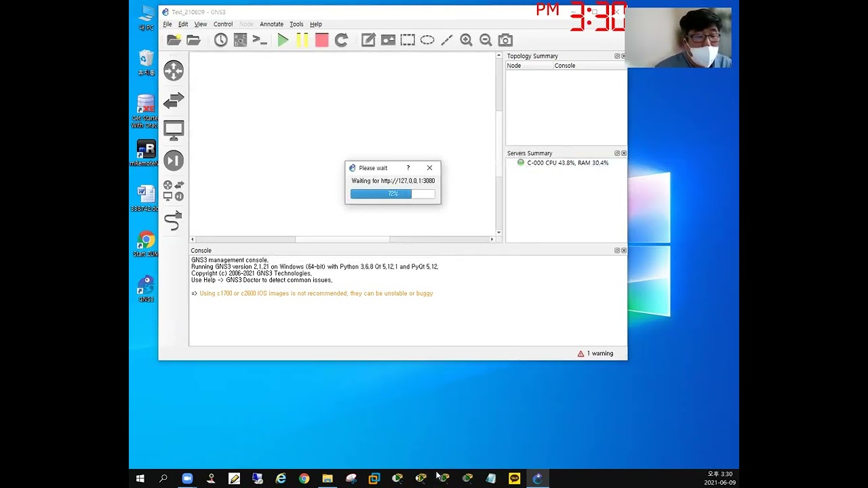The width and height of the screenshot is (868, 488).
Task: Open KakaoTalk from the taskbar
Action: point(515,479)
